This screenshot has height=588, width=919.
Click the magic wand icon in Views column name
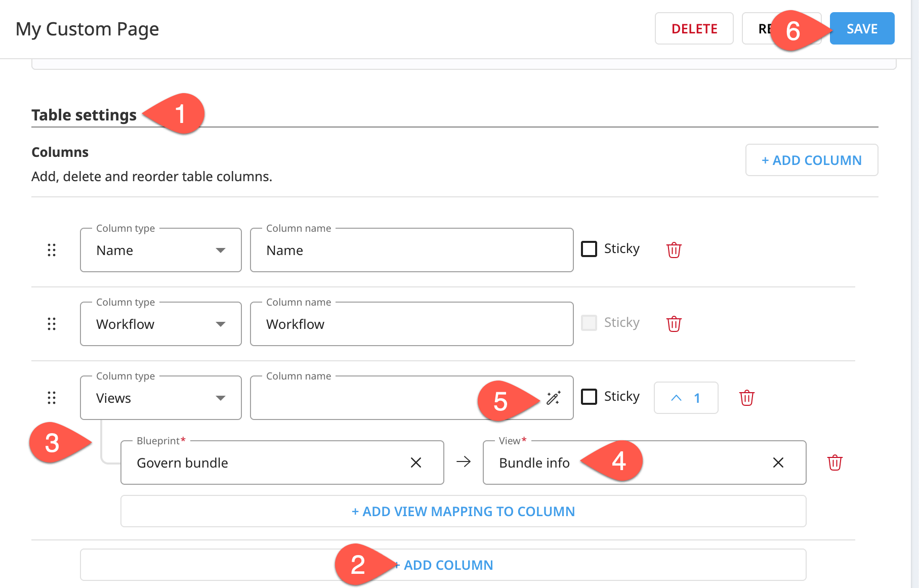[x=555, y=398]
